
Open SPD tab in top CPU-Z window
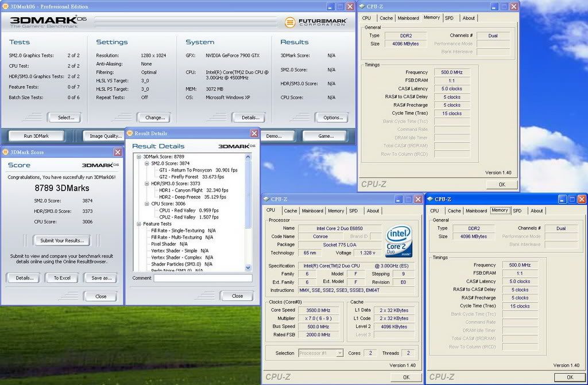449,18
